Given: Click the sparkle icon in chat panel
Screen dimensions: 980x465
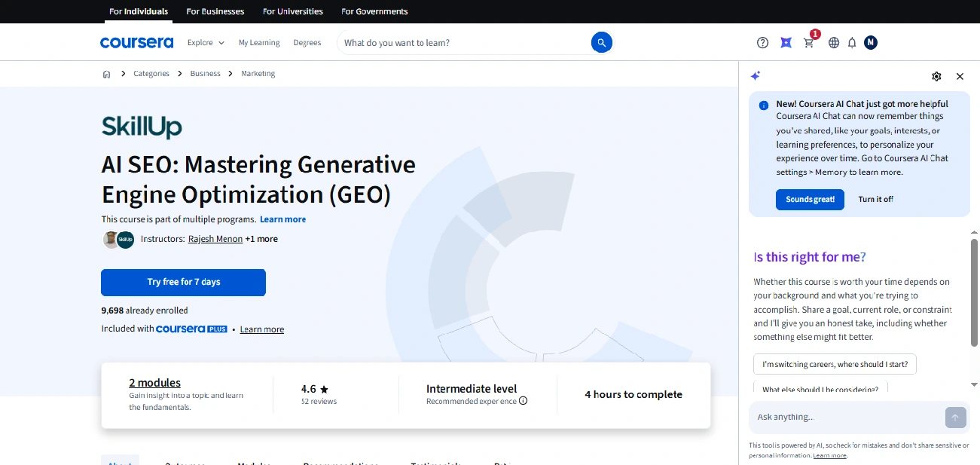Looking at the screenshot, I should pos(756,75).
